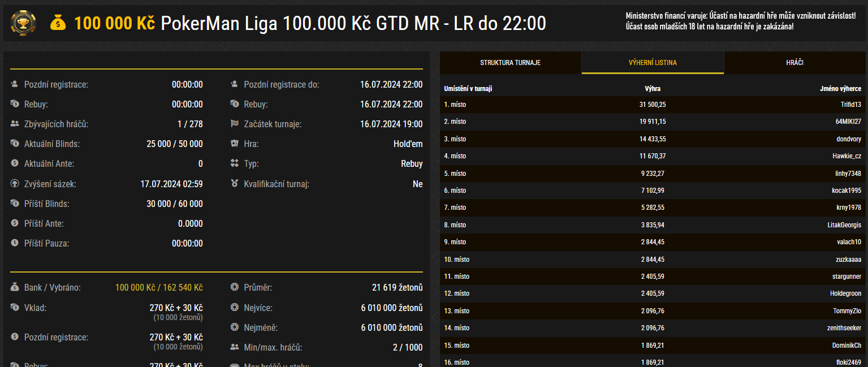Click the chart icon beside Průměr
The height and width of the screenshot is (367, 868).
coord(234,287)
